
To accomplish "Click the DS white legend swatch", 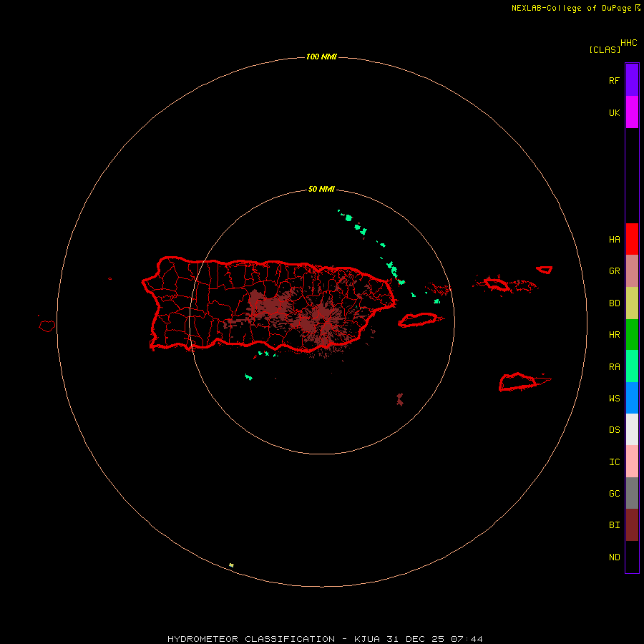I will 632,429.
